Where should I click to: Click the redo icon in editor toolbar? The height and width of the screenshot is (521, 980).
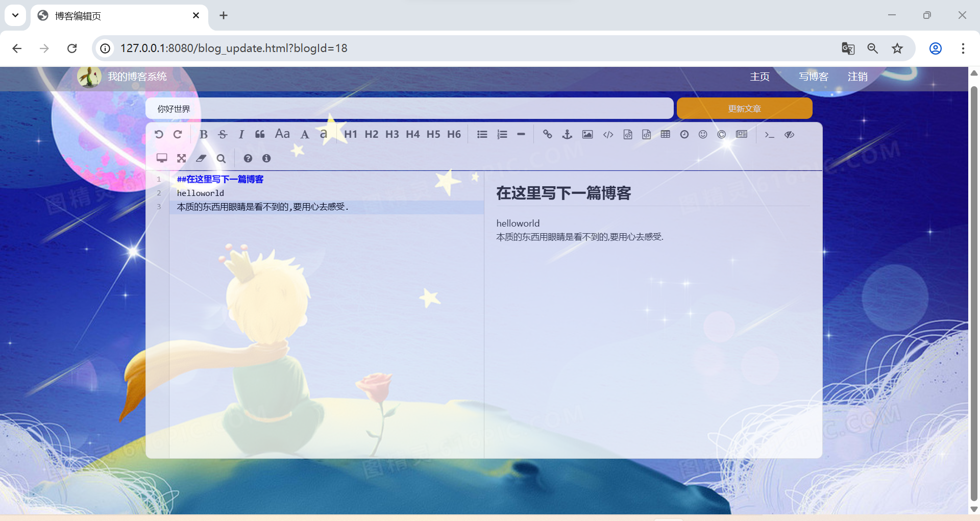point(178,134)
